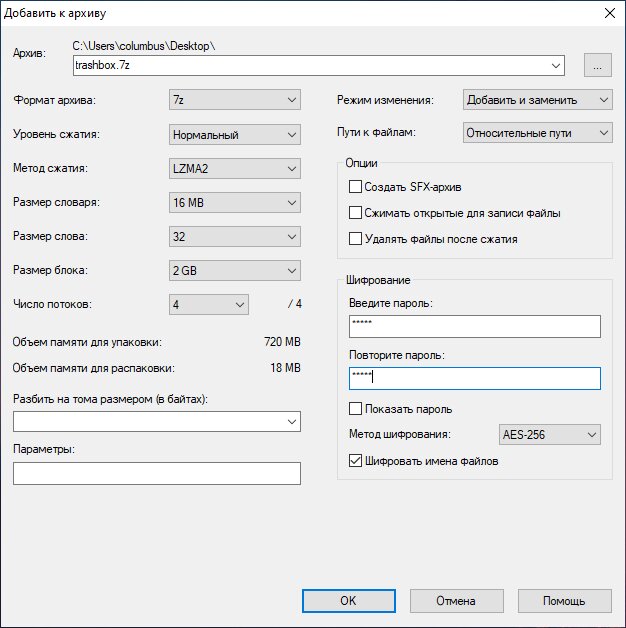This screenshot has width=626, height=628.
Task: Click in the Введите пароль field
Action: point(475,326)
